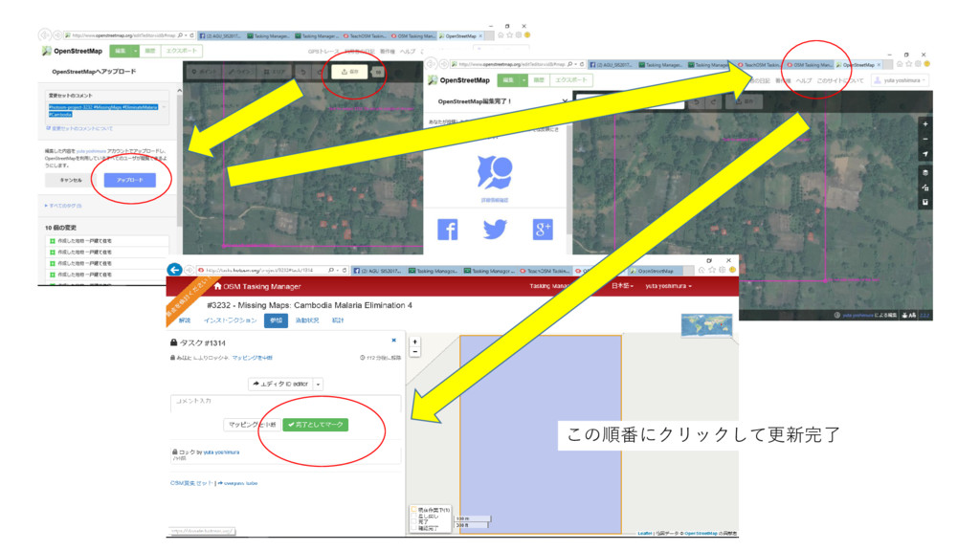Expand すべてのタグ section in upload panel
The height and width of the screenshot is (551, 980).
[63, 206]
